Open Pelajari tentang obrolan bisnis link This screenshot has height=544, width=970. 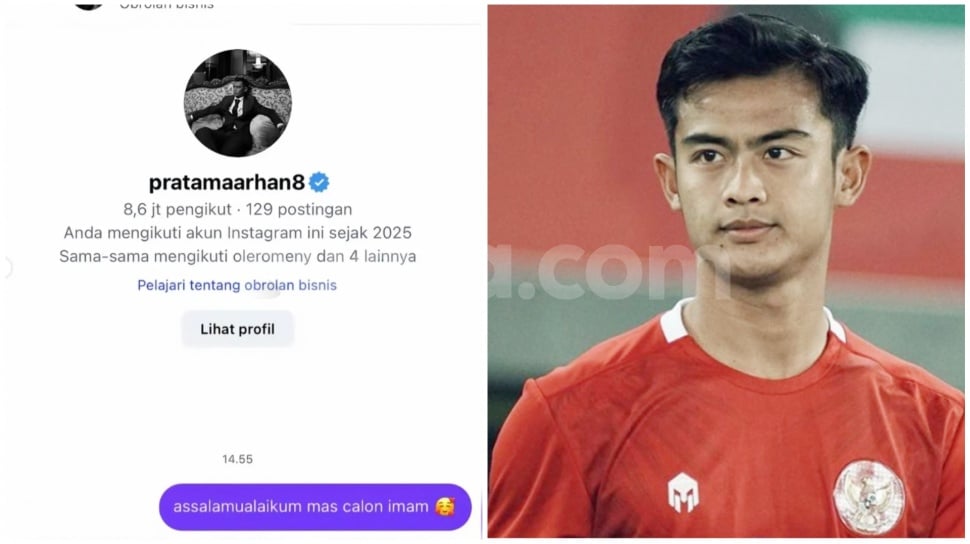(237, 285)
